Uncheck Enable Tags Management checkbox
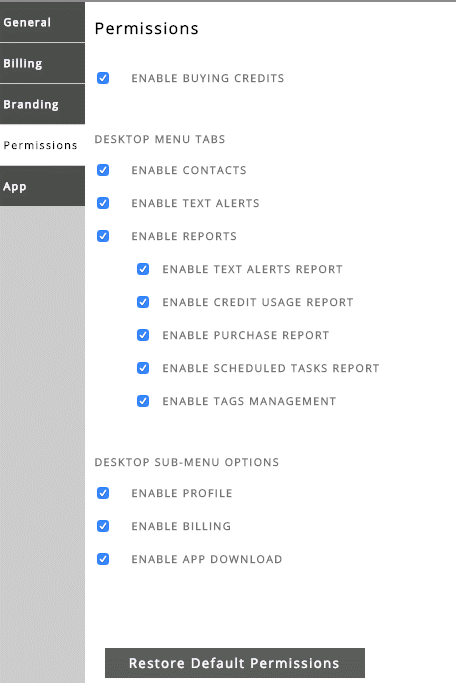 pos(143,401)
